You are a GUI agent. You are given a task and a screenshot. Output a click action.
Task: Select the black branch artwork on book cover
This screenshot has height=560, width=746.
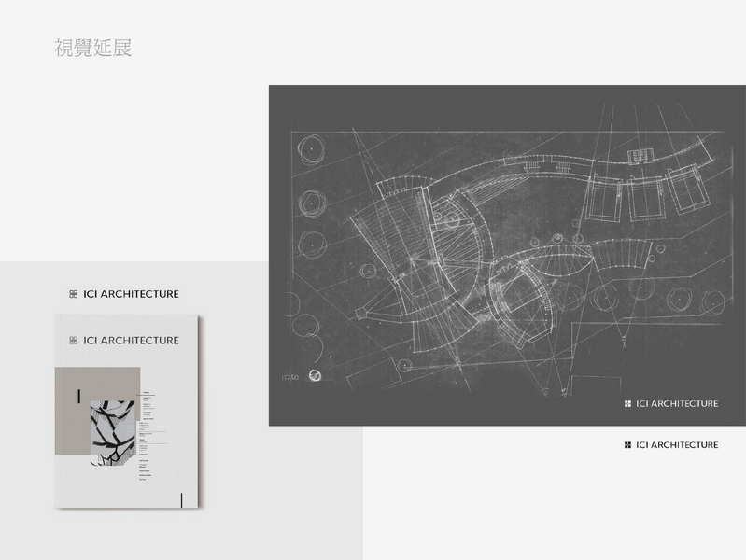tap(113, 433)
